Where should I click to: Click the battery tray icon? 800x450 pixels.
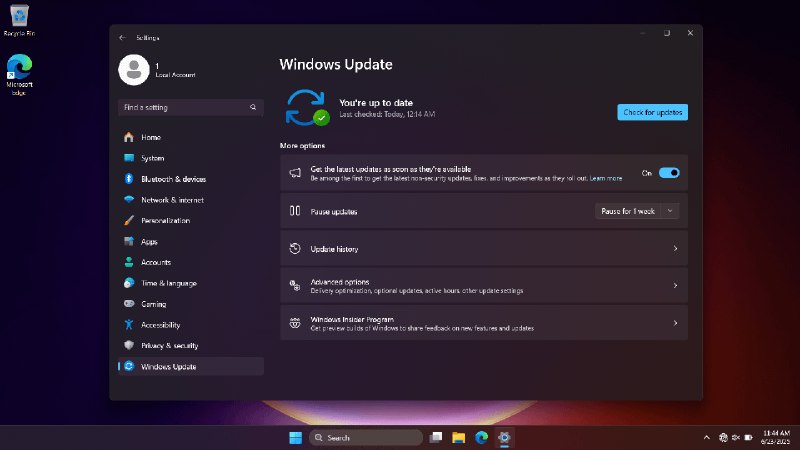click(x=748, y=437)
